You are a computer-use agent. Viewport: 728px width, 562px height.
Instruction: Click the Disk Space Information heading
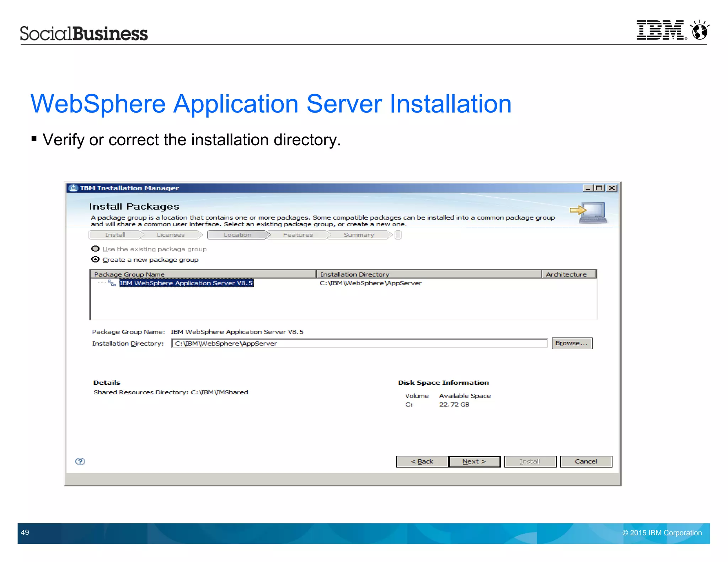click(x=444, y=383)
